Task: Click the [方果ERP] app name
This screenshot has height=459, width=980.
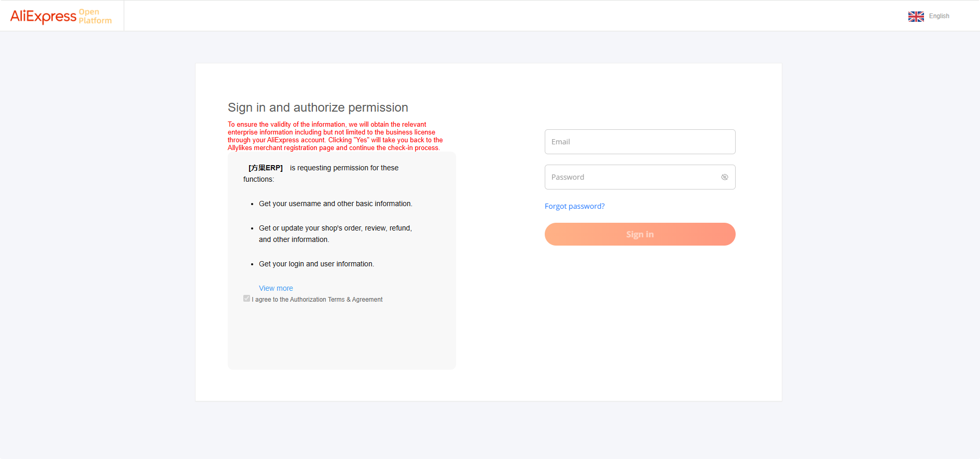Action: (x=265, y=168)
